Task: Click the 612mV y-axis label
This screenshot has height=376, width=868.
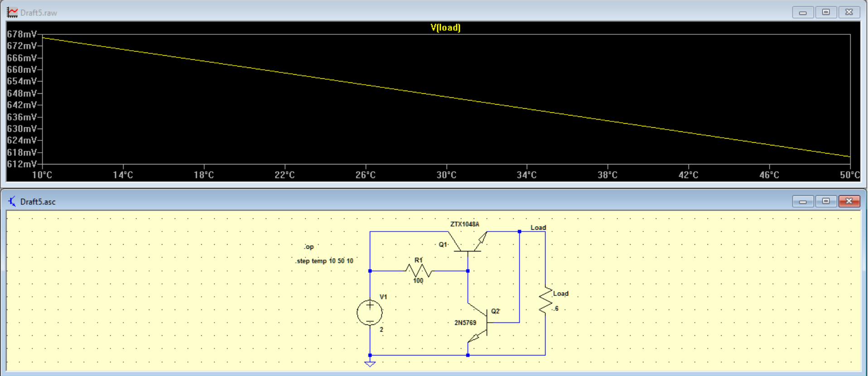Action: coord(22,164)
